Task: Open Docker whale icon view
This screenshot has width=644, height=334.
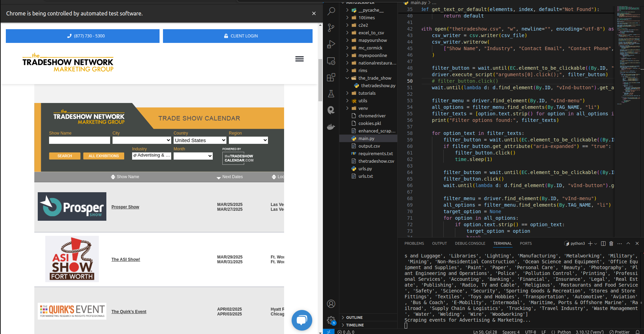Action: [331, 127]
